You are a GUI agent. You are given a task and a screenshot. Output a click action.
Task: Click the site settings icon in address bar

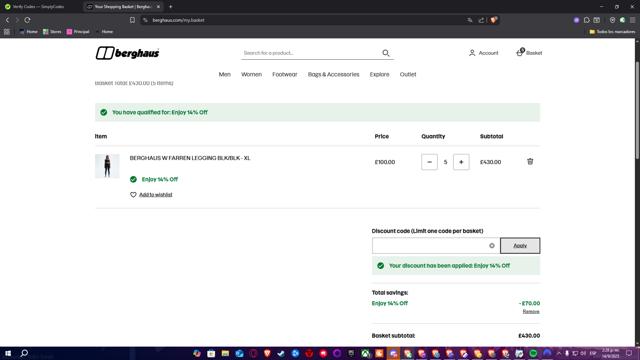(145, 20)
